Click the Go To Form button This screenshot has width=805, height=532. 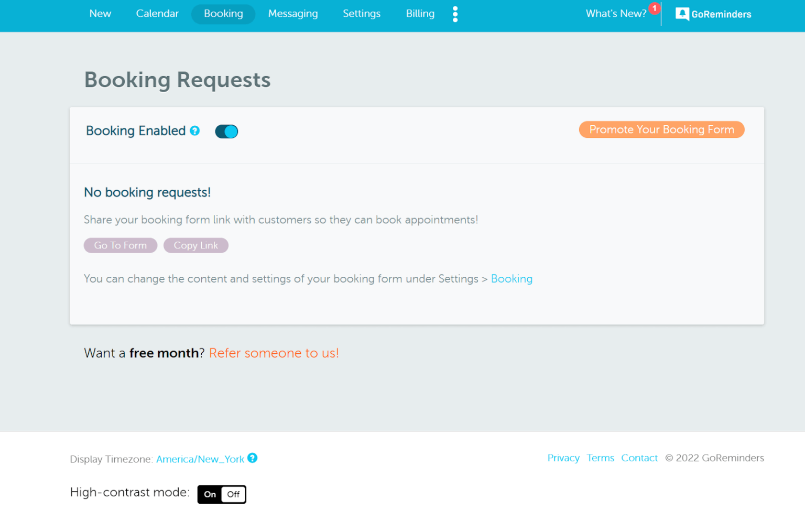[121, 245]
